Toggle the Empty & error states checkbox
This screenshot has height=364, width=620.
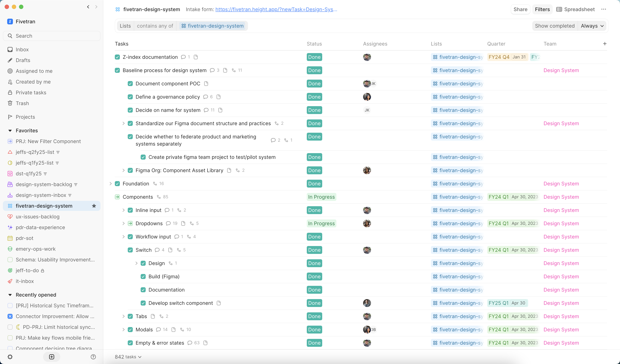pyautogui.click(x=130, y=343)
